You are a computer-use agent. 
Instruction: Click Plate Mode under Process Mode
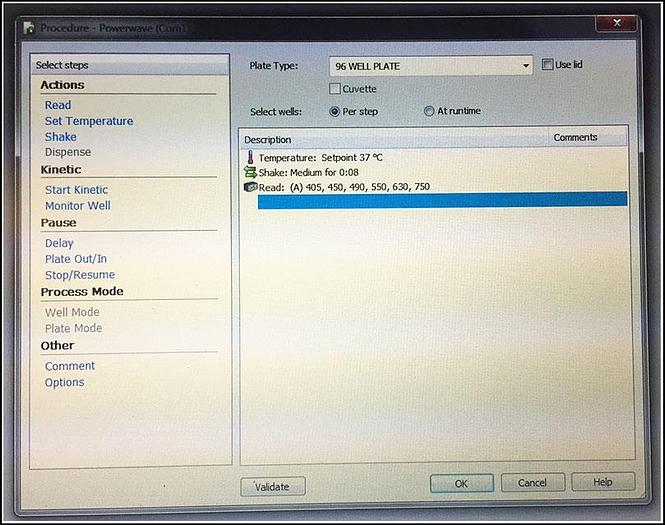[x=73, y=328]
